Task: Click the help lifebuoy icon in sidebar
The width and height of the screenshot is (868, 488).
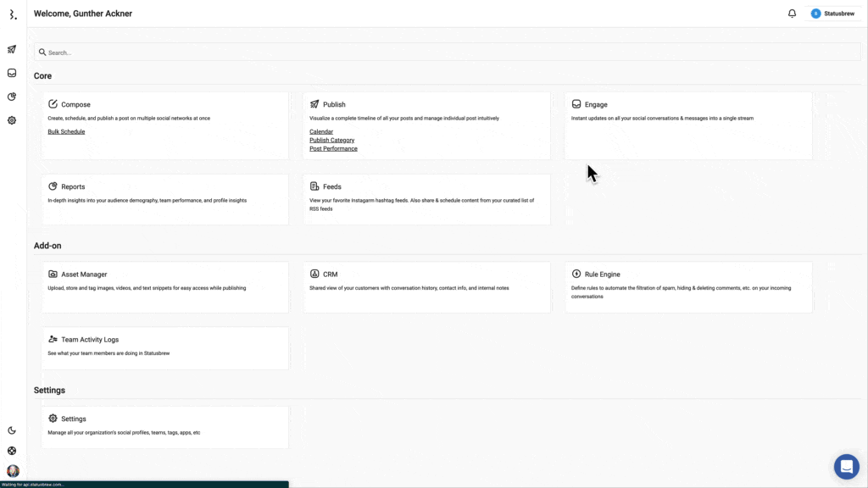Action: tap(12, 451)
